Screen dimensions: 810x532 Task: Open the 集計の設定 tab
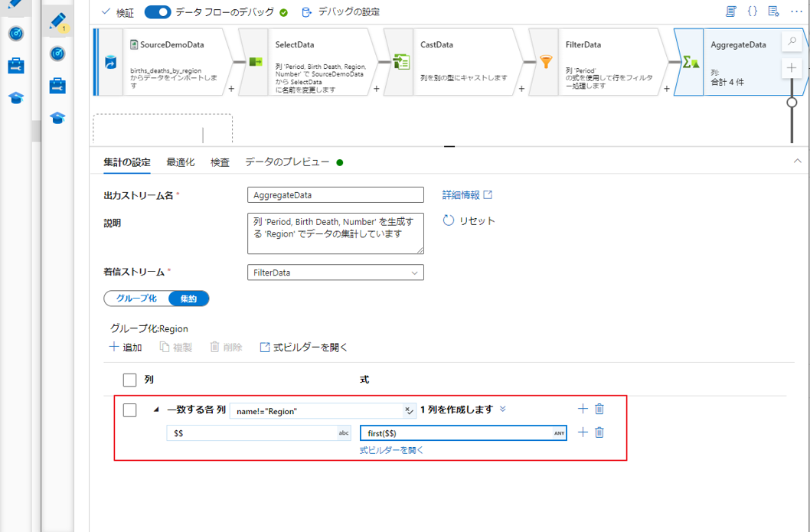[x=127, y=162]
